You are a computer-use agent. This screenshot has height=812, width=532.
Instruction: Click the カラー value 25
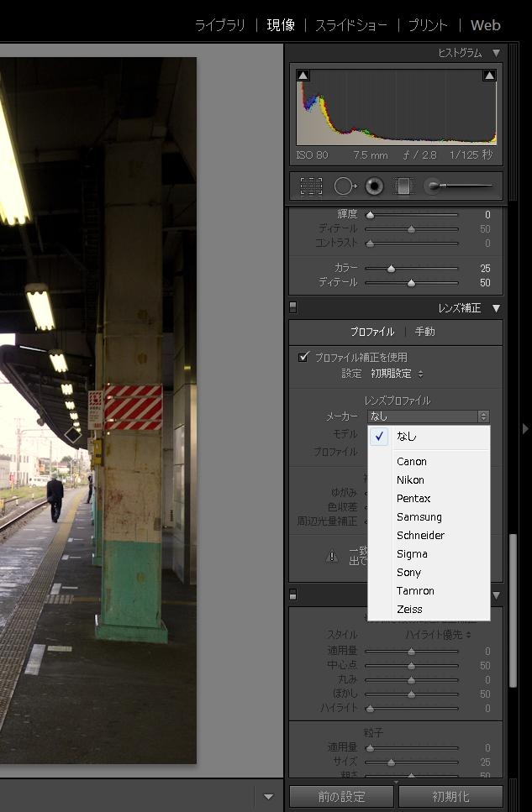(485, 268)
